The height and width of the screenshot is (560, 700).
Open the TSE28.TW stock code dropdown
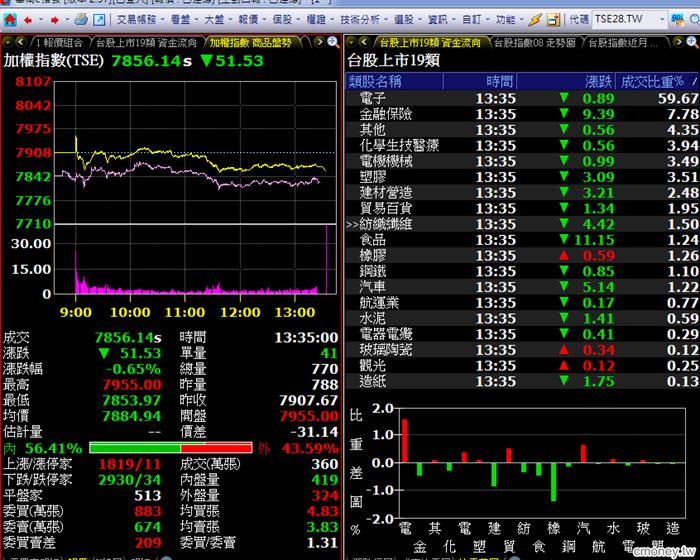662,20
